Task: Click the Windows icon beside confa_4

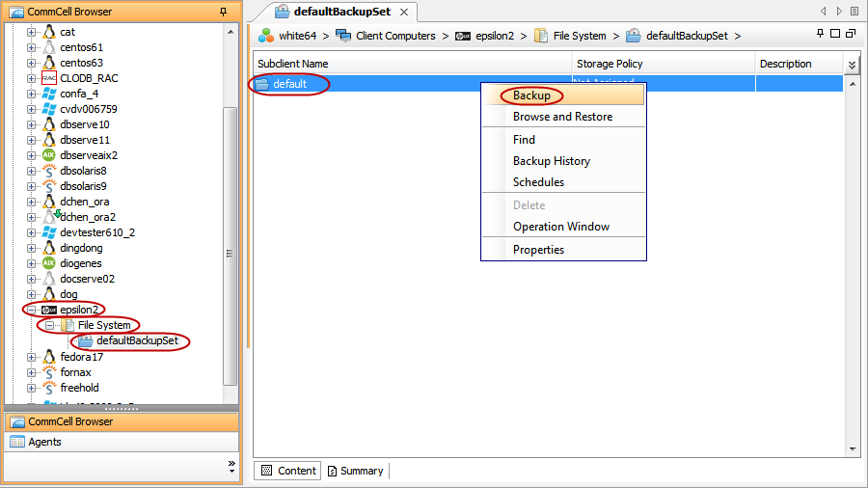Action: (x=49, y=94)
